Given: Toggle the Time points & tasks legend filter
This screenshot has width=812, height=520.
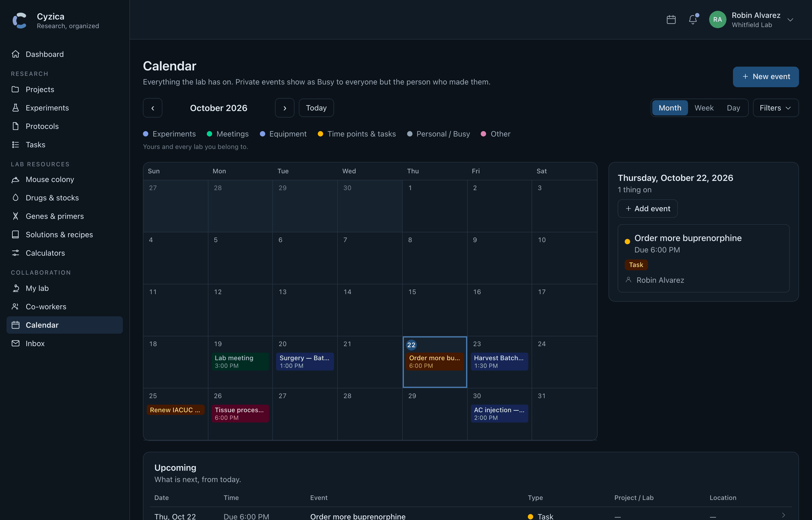Looking at the screenshot, I should coord(356,134).
